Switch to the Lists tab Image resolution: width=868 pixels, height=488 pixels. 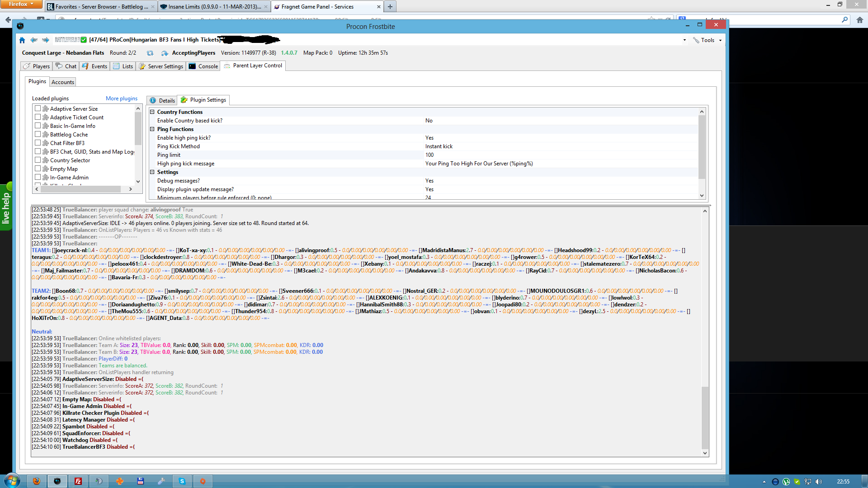coord(123,66)
